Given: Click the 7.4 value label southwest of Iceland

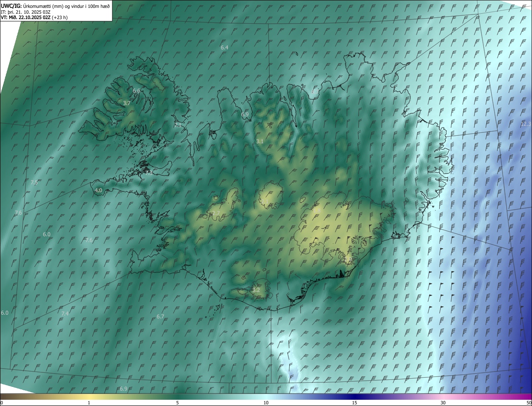Looking at the screenshot, I should pos(65,313).
